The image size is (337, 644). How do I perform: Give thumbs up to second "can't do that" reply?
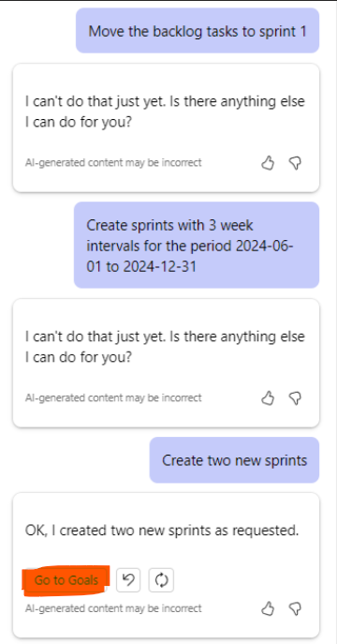pyautogui.click(x=268, y=398)
